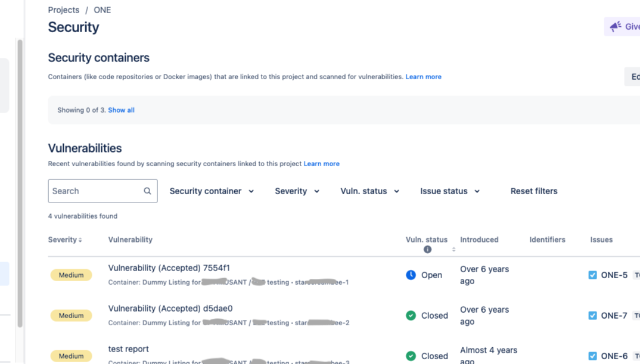The height and width of the screenshot is (364, 640).
Task: Click the green Closed check icon for d5dae0
Action: tap(411, 316)
